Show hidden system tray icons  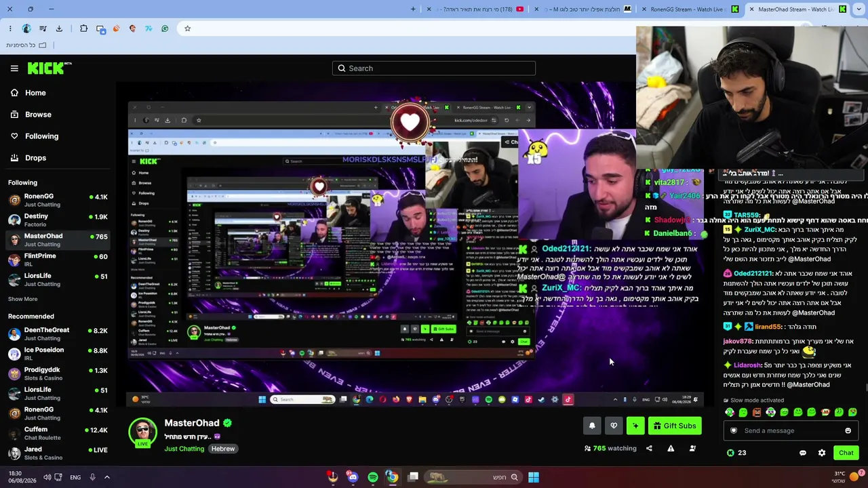[106, 477]
